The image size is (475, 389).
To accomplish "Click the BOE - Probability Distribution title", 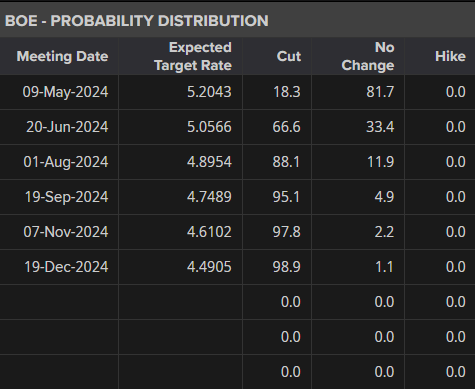I will point(137,21).
